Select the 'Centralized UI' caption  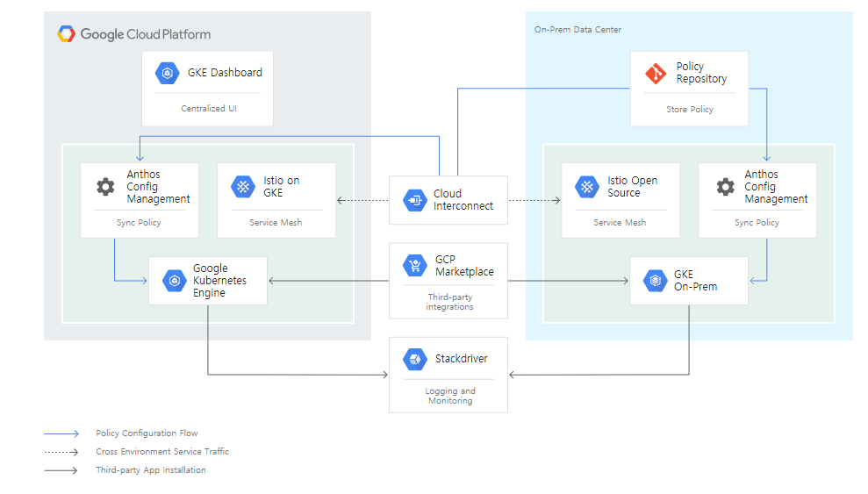tap(209, 109)
